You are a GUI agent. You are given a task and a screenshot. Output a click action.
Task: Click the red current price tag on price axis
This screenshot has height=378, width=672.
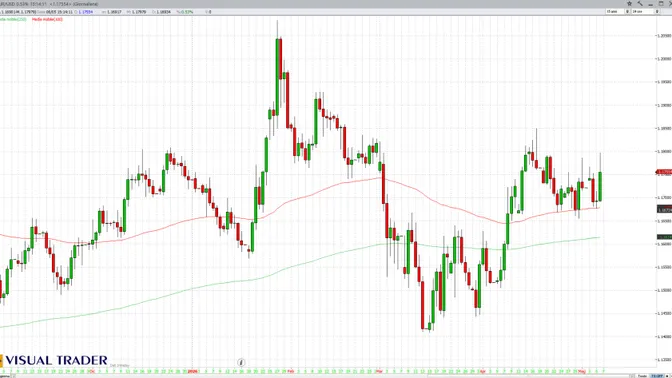[664, 172]
